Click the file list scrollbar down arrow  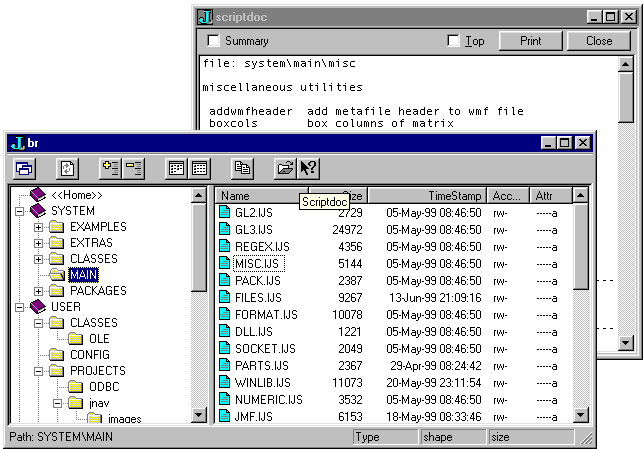coord(581,415)
